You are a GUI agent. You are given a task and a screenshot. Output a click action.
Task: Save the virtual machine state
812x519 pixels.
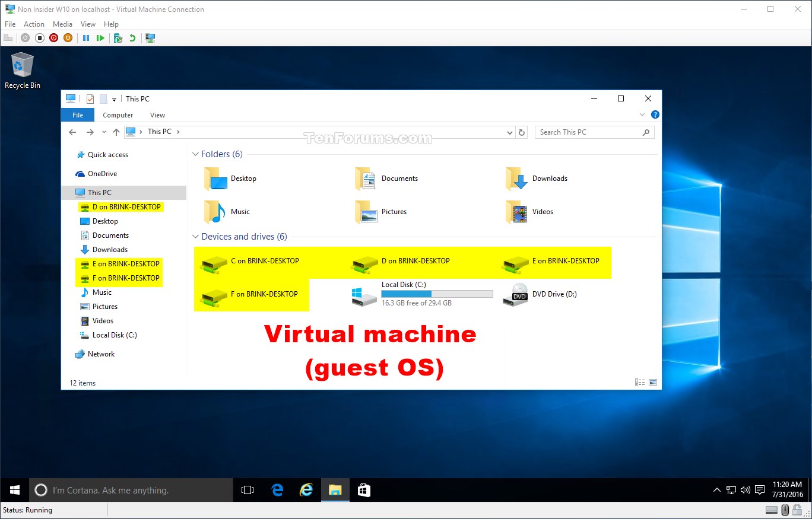[x=68, y=38]
